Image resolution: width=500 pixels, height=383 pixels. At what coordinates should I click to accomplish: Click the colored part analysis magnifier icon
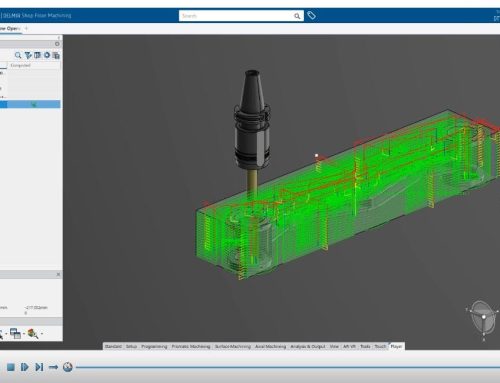(x=33, y=333)
